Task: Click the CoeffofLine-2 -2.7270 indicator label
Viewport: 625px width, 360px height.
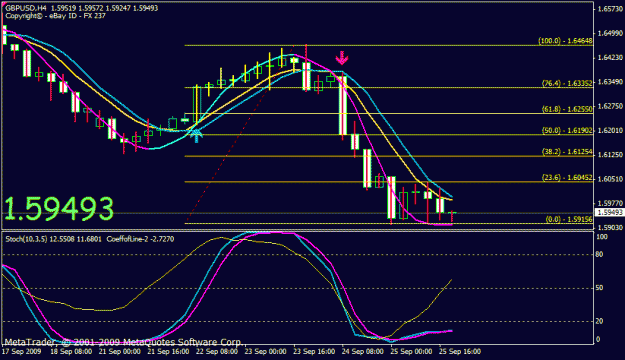Action: click(140, 239)
